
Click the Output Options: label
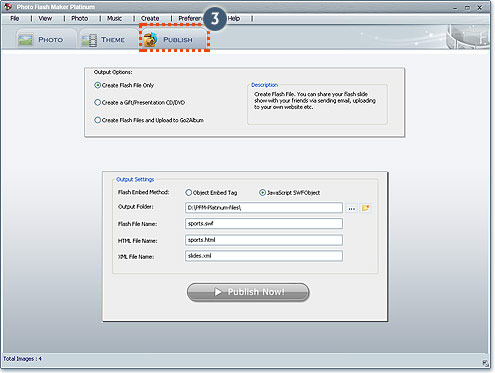(113, 72)
